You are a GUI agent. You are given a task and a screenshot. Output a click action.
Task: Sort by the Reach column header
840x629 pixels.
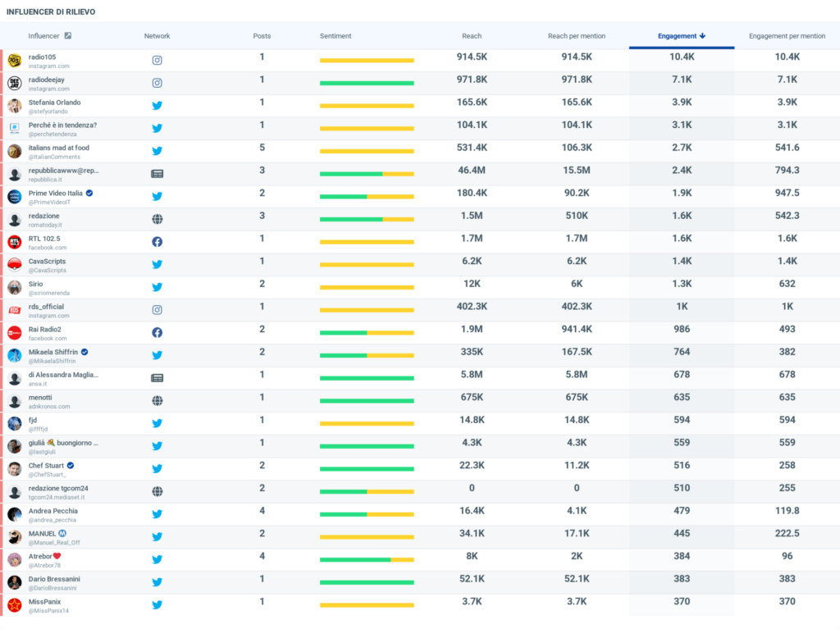click(472, 36)
